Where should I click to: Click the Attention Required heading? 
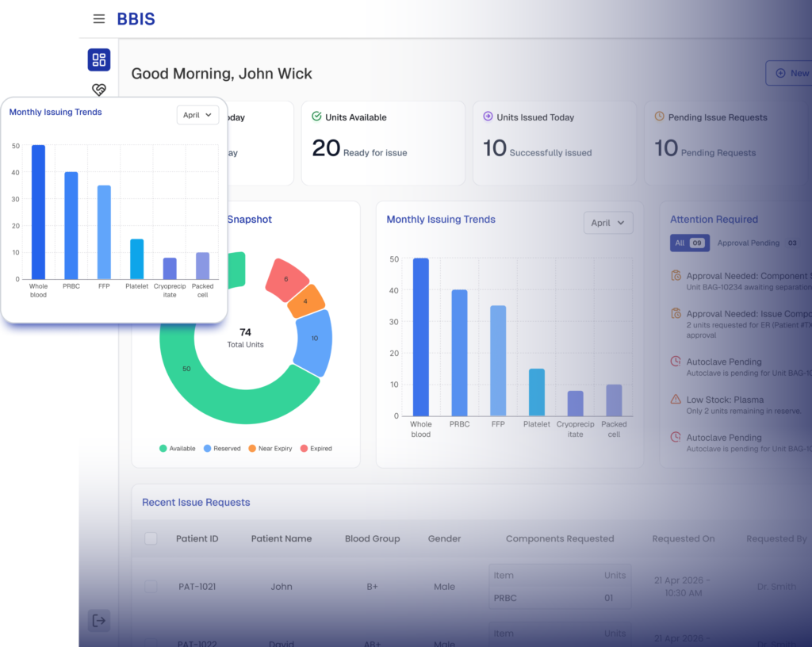coord(714,219)
